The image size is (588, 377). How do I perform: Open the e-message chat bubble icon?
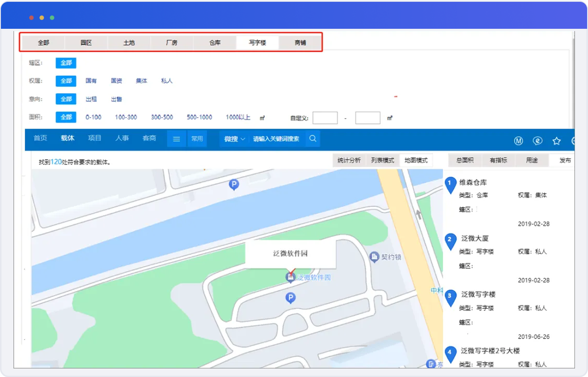pyautogui.click(x=538, y=141)
